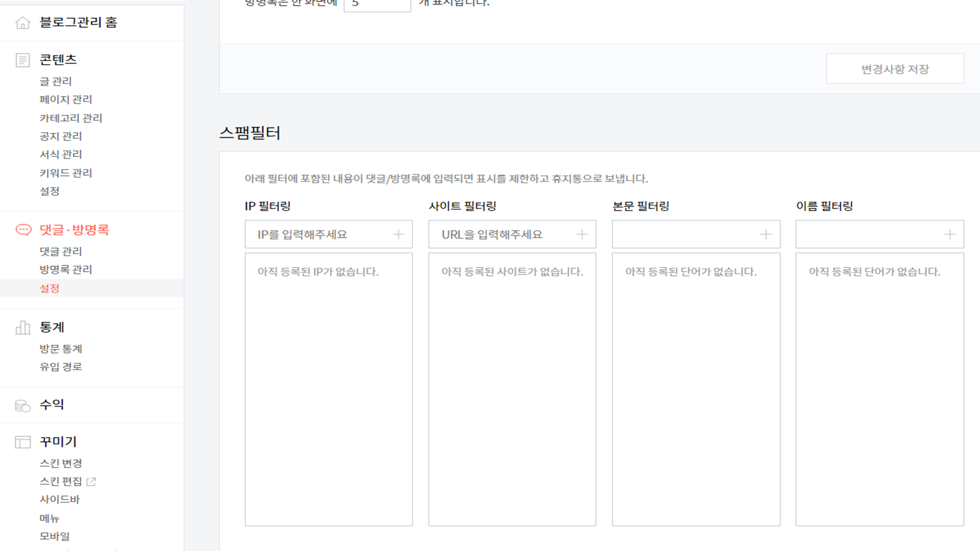The image size is (980, 551).
Task: Click the 통계 bar chart icon
Action: point(22,328)
